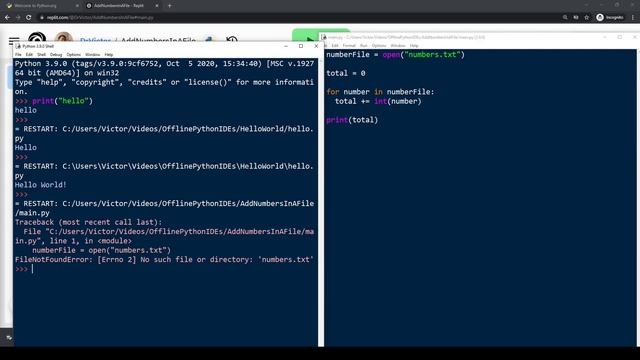Click the print("hello") command in shell
640x360 pixels.
tap(62, 101)
